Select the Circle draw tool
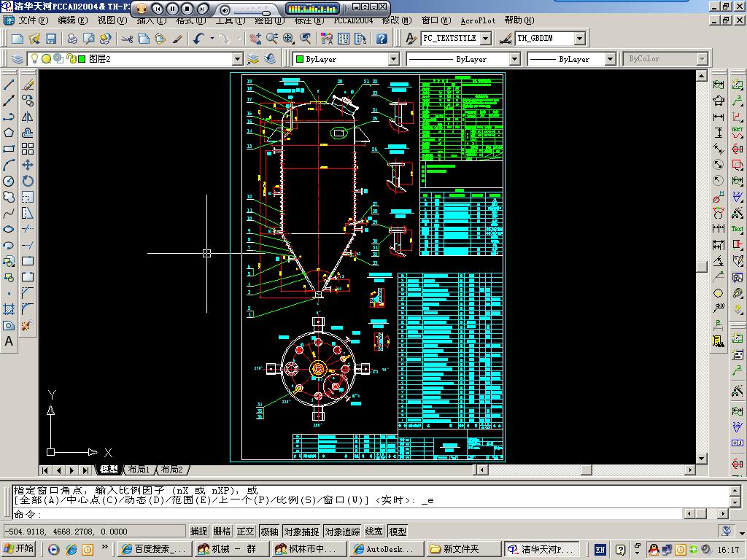The height and width of the screenshot is (560, 747). click(x=9, y=181)
